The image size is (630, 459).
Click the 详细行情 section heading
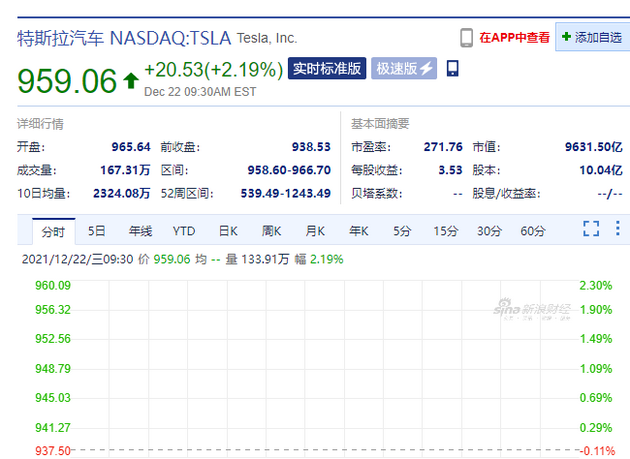[40, 124]
